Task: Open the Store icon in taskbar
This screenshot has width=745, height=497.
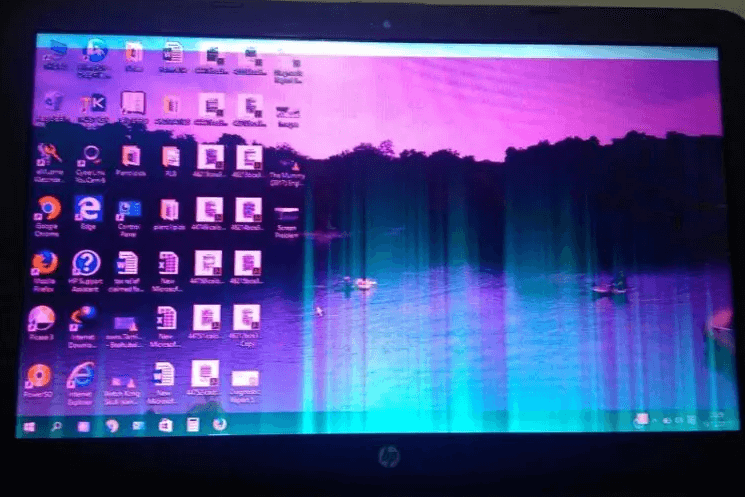Action: (165, 425)
